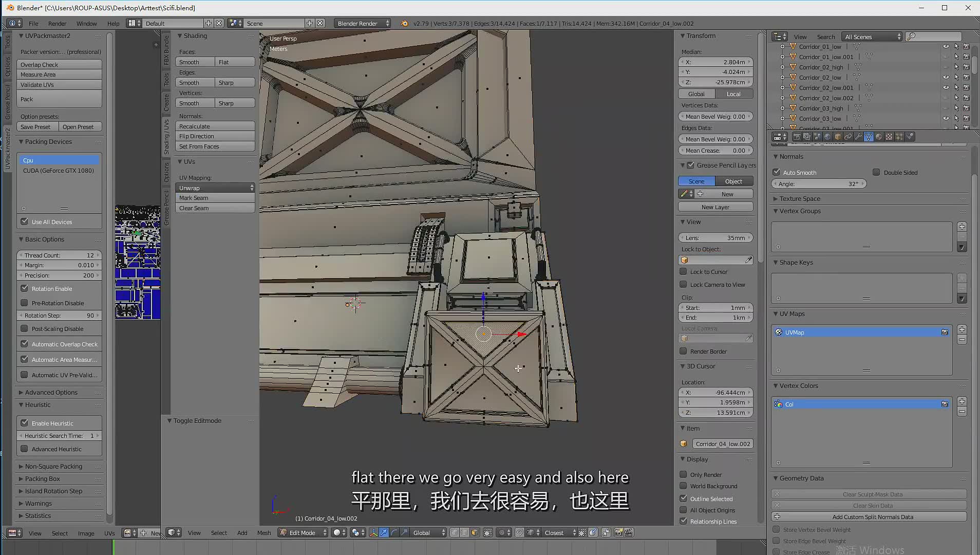Select the scale manipulator icon

pos(405,532)
